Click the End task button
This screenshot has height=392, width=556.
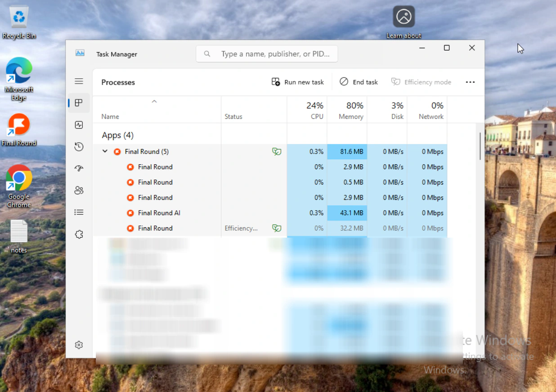click(x=359, y=82)
